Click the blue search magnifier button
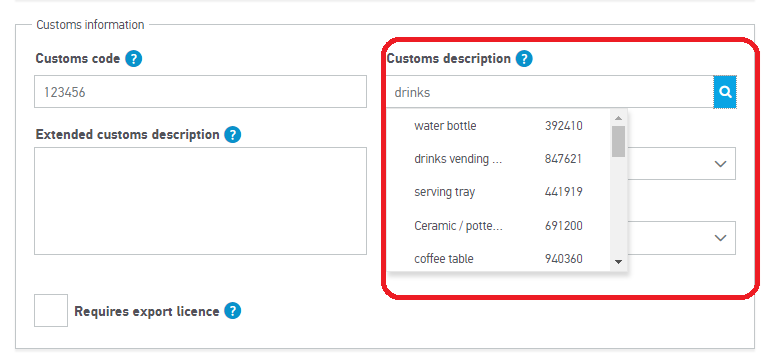Viewport: 775px width, 363px height. tap(725, 91)
